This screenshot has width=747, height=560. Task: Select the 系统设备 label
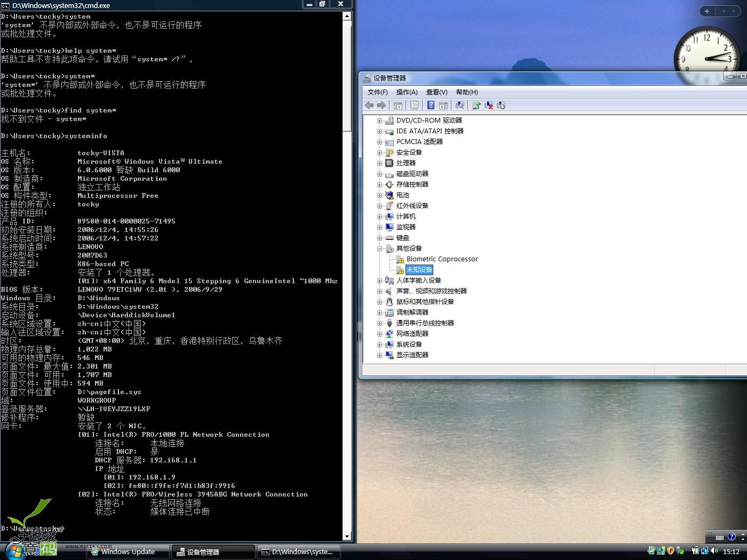[x=409, y=345]
